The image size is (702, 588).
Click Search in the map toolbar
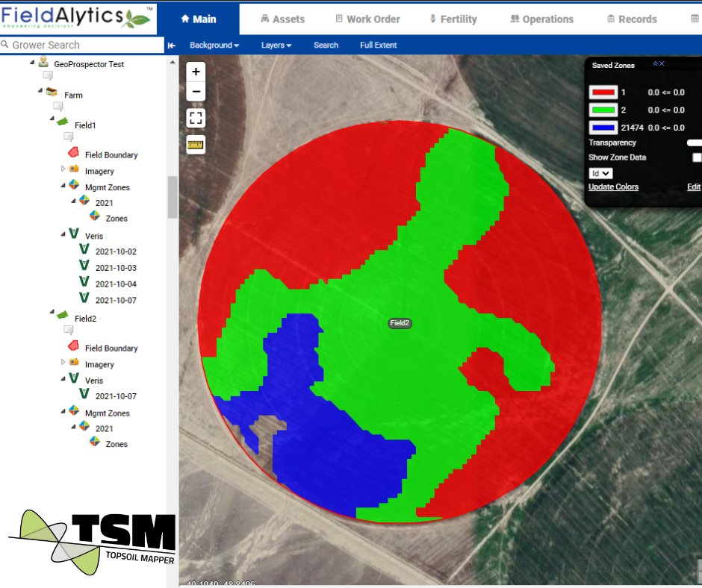[326, 46]
